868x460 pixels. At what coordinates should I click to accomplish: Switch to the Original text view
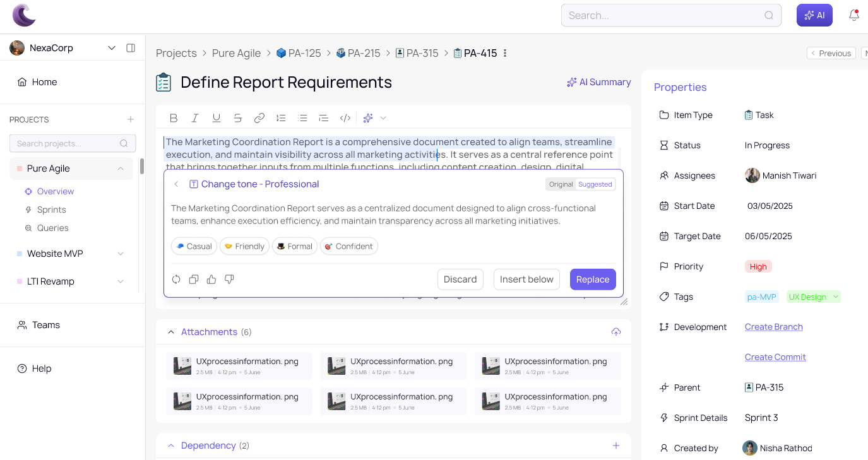tap(561, 184)
